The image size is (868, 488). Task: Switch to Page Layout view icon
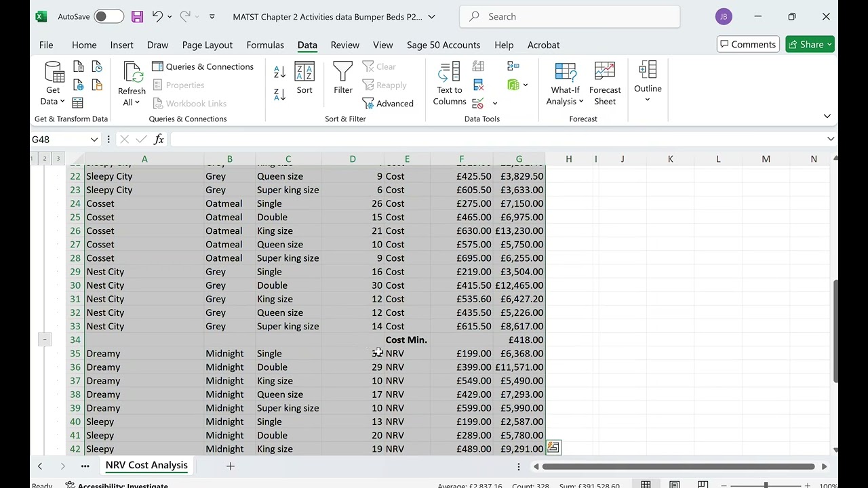coord(674,485)
